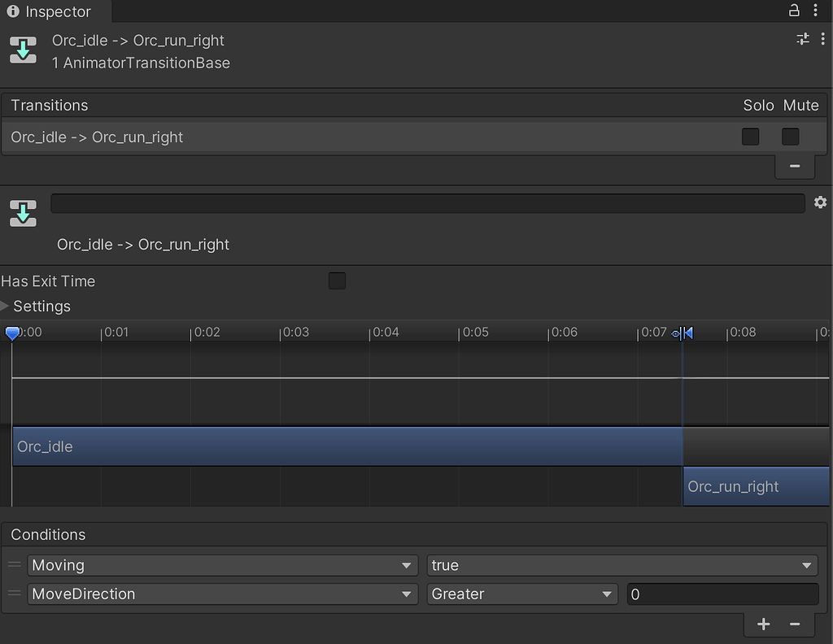Change the Greater comparison dropdown

pyautogui.click(x=521, y=594)
